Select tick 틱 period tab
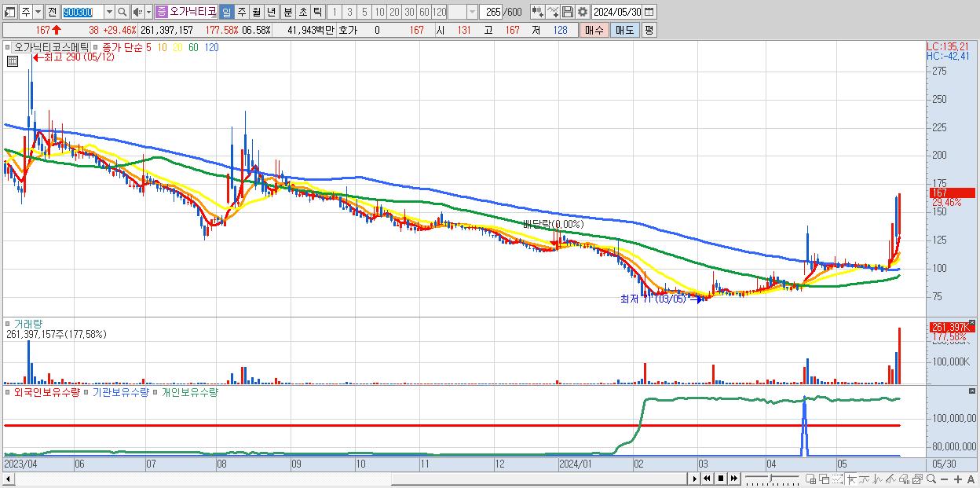The height and width of the screenshot is (488, 980). pyautogui.click(x=317, y=12)
